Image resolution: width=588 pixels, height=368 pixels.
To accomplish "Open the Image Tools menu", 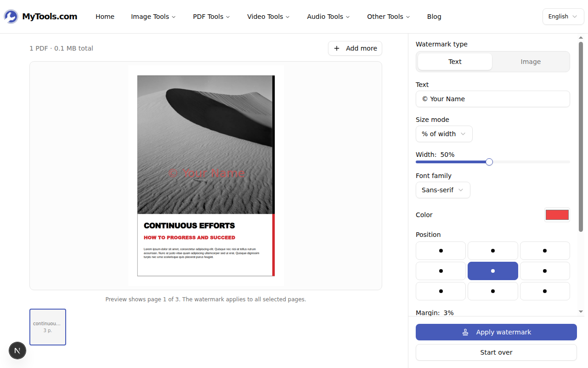I will 153,17.
